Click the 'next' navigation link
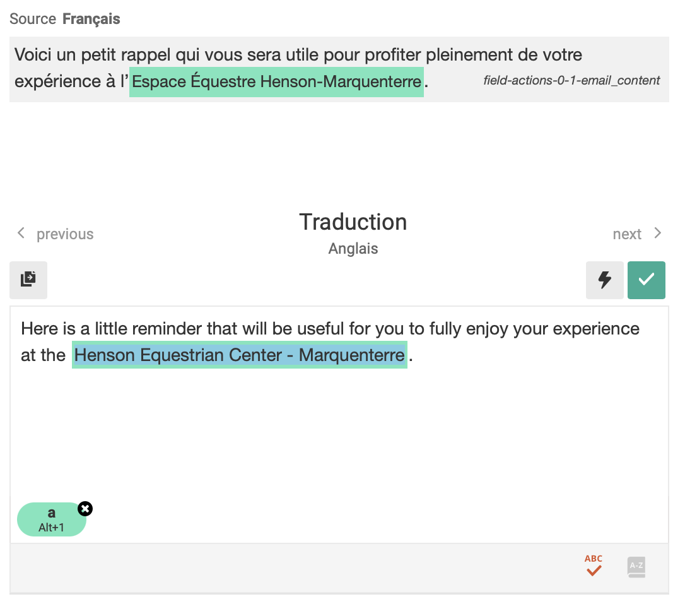 coord(627,234)
